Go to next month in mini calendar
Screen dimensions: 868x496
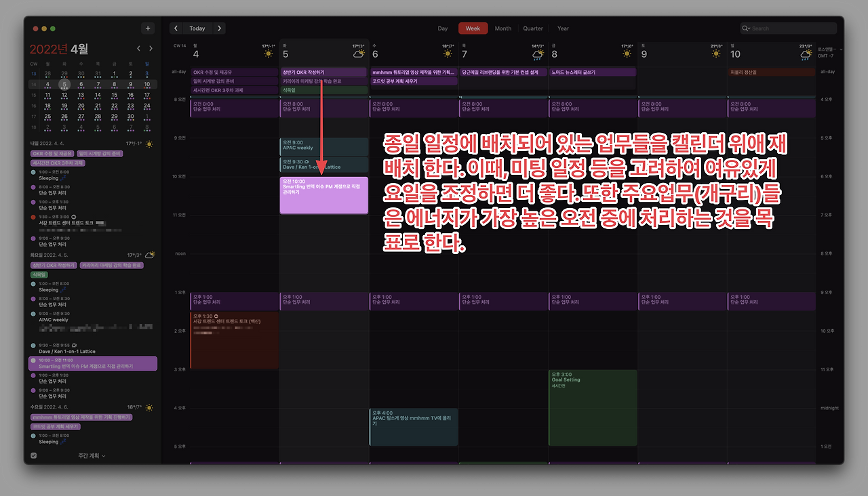[152, 49]
